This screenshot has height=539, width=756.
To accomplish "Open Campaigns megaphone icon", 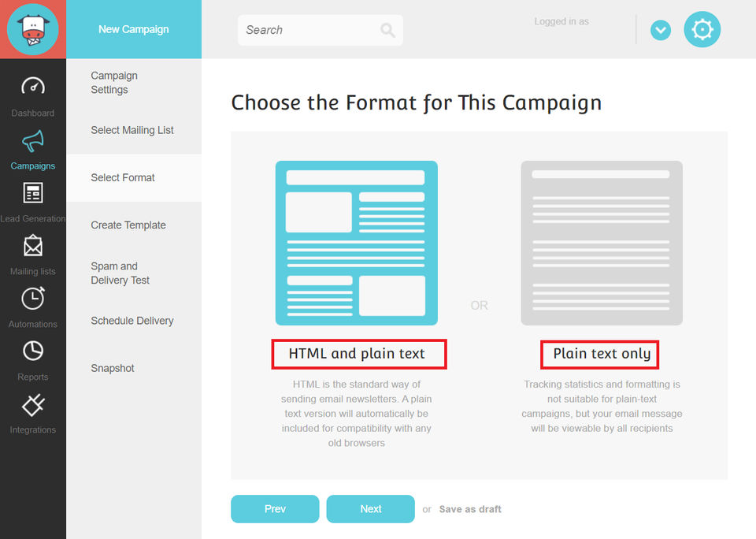I will click(33, 141).
